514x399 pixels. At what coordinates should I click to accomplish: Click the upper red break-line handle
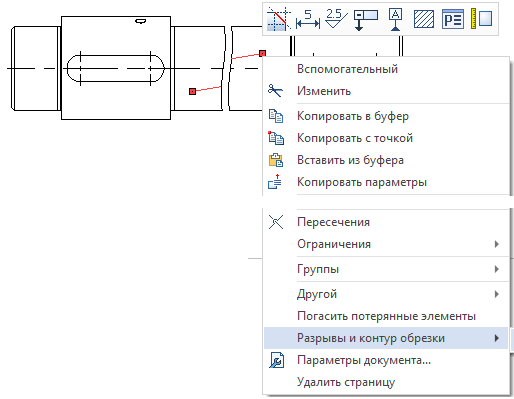pyautogui.click(x=263, y=53)
